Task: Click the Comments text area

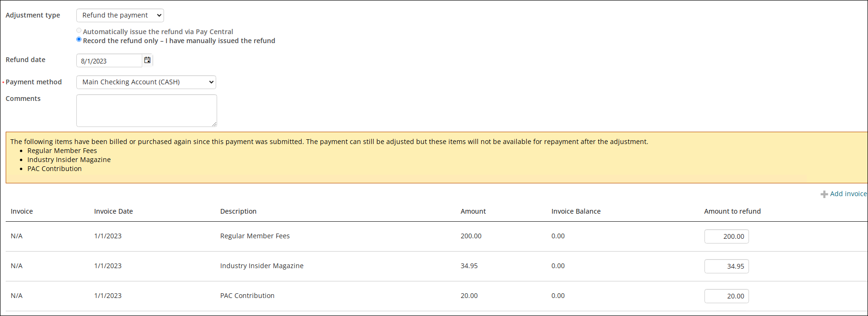Action: 146,110
